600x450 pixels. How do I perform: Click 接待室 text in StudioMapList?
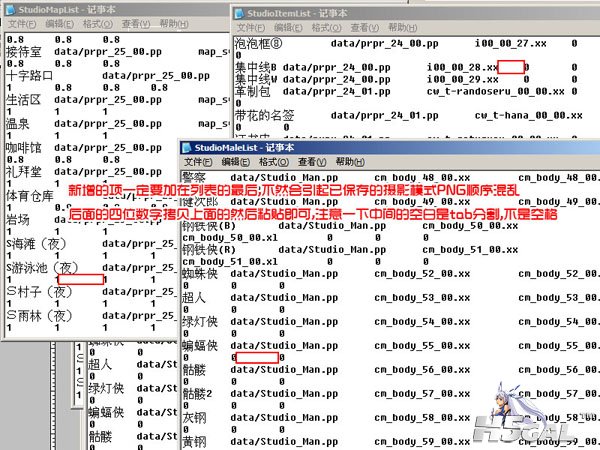pyautogui.click(x=24, y=52)
